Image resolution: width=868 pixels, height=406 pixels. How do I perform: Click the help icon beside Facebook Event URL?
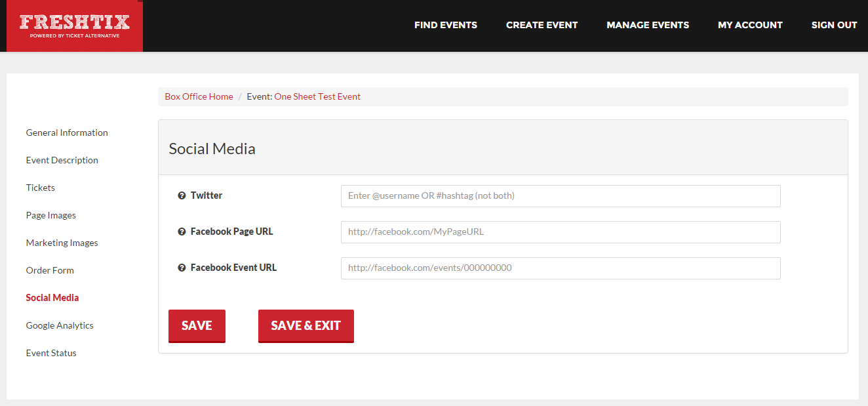click(182, 268)
